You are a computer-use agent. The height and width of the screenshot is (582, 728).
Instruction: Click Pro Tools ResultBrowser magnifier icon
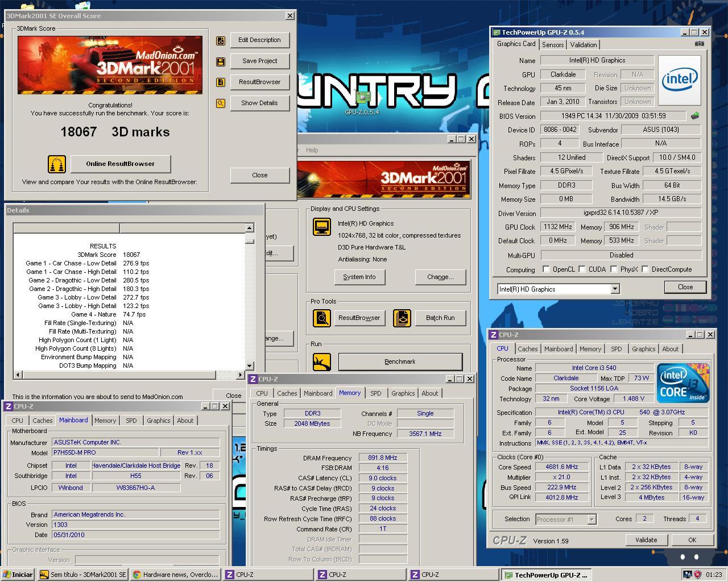(x=322, y=318)
